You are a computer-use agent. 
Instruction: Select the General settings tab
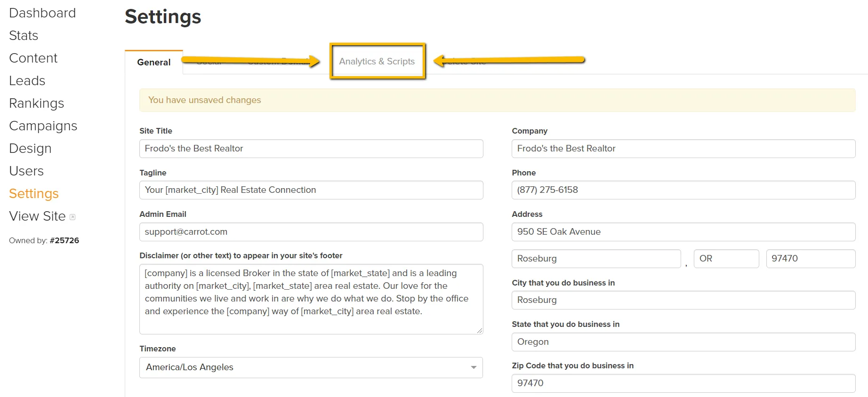153,63
